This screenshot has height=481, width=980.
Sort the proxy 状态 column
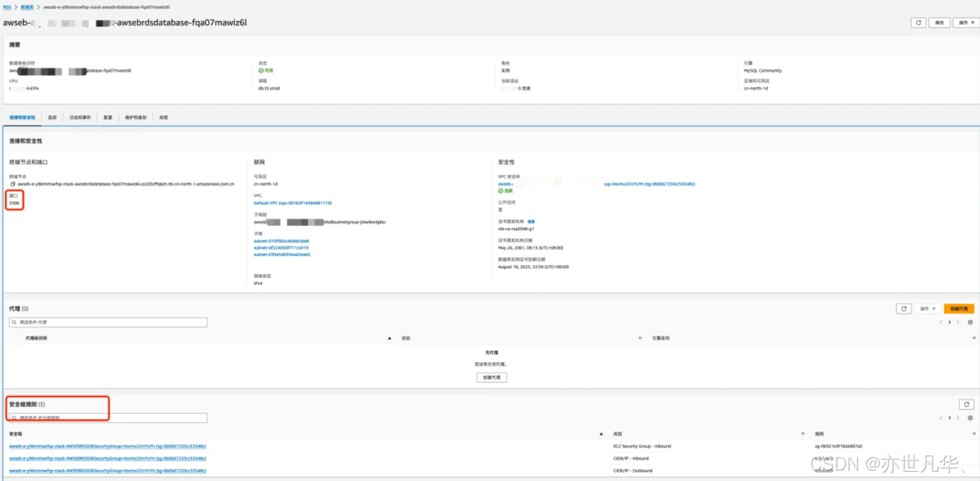(x=640, y=338)
